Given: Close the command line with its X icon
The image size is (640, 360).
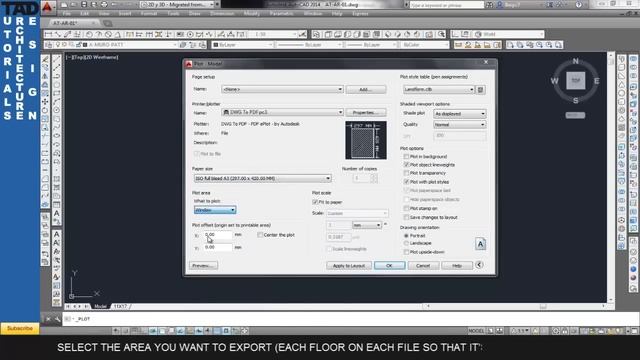Looking at the screenshot, I should 48,319.
